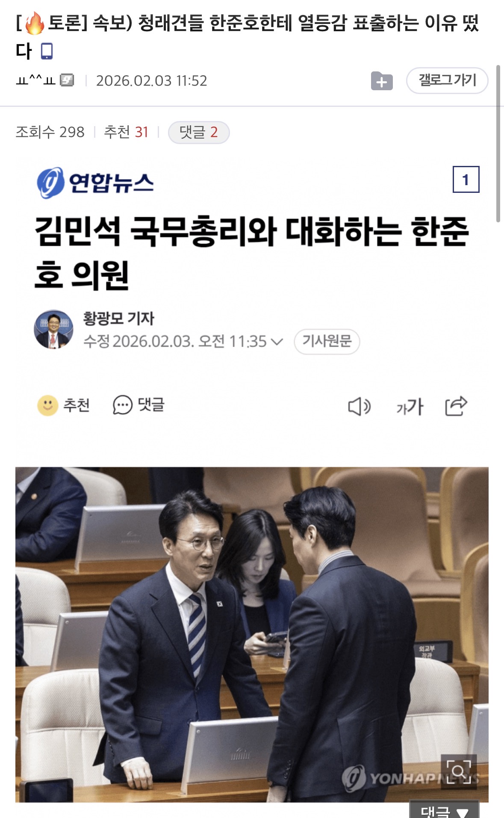The image size is (504, 818).
Task: Click the fire emoji in post title
Action: [x=34, y=23]
